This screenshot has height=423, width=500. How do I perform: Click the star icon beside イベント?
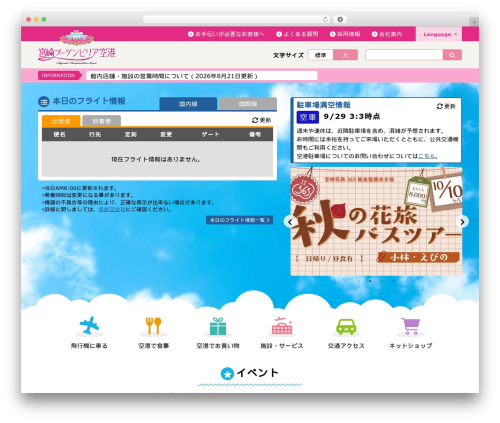[227, 374]
